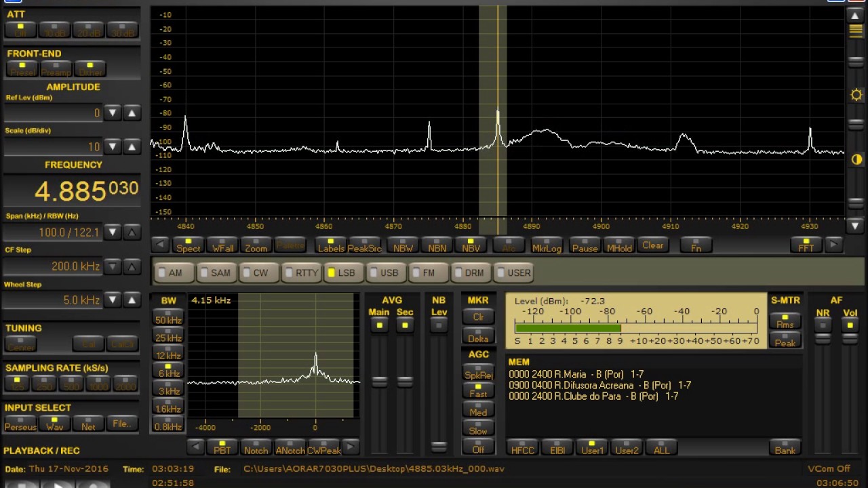Screen dimensions: 868x488
Task: Select FM mode
Action: pos(428,273)
